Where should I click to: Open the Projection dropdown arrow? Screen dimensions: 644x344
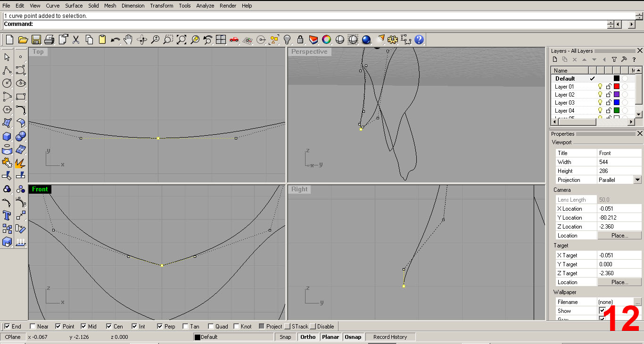637,180
